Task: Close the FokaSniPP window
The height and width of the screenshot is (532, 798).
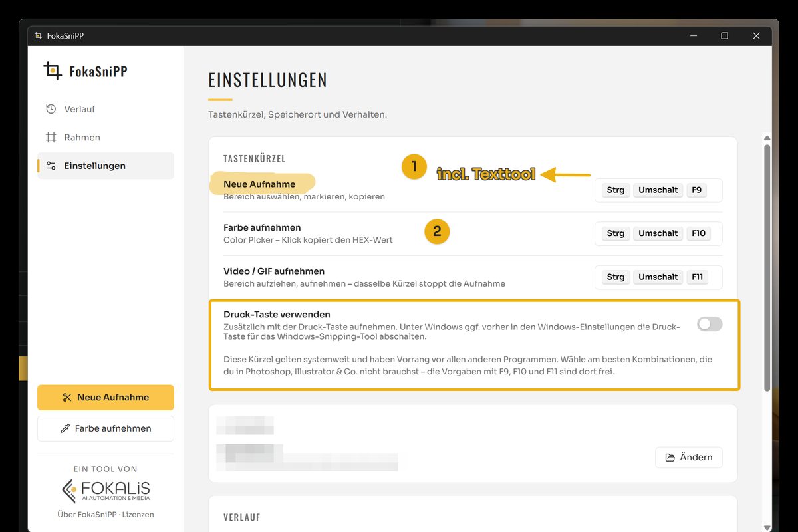Action: pyautogui.click(x=756, y=36)
